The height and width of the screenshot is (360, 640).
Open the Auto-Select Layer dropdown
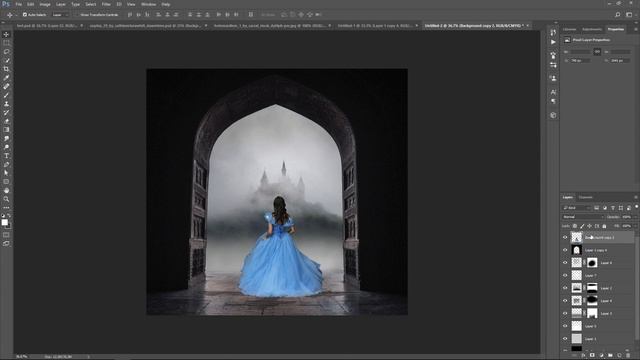pos(60,15)
